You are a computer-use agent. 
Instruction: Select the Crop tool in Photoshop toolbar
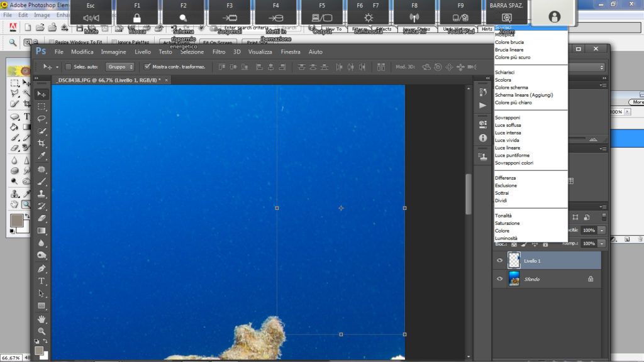pos(42,143)
